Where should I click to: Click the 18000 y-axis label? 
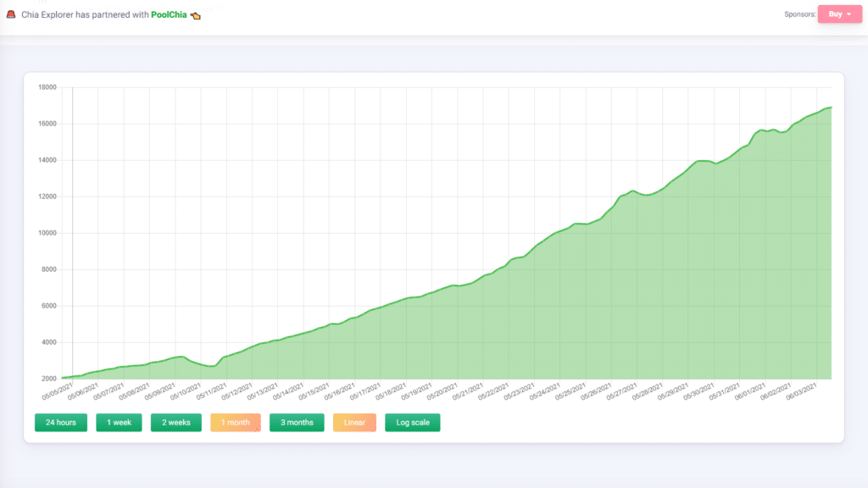point(47,87)
